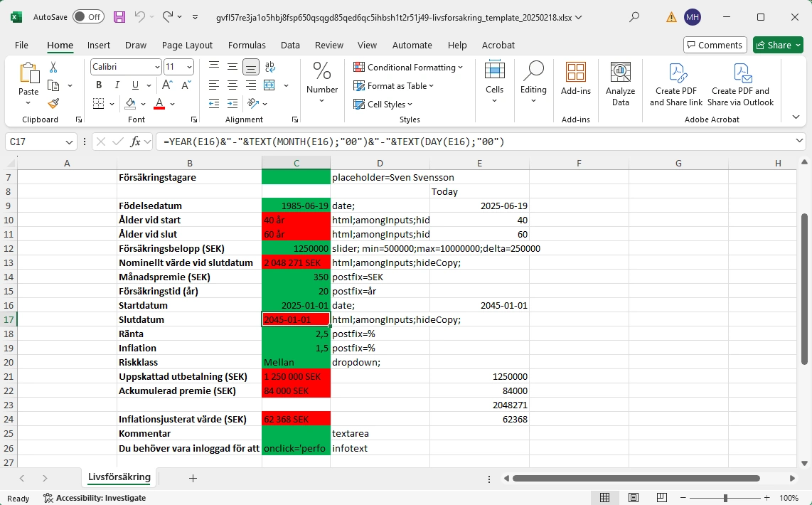Open the File menu
The width and height of the screenshot is (812, 505).
[x=21, y=45]
